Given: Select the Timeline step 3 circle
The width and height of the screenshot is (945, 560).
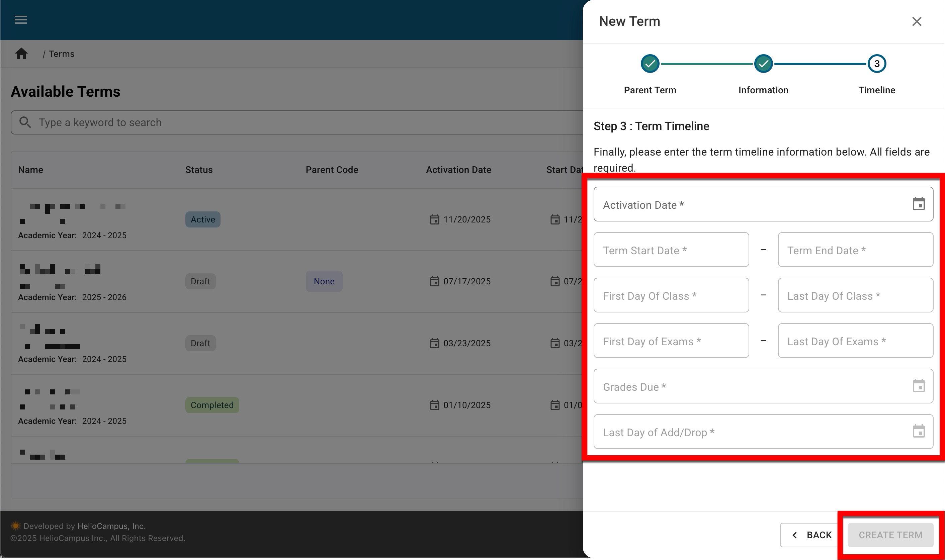Looking at the screenshot, I should (876, 64).
